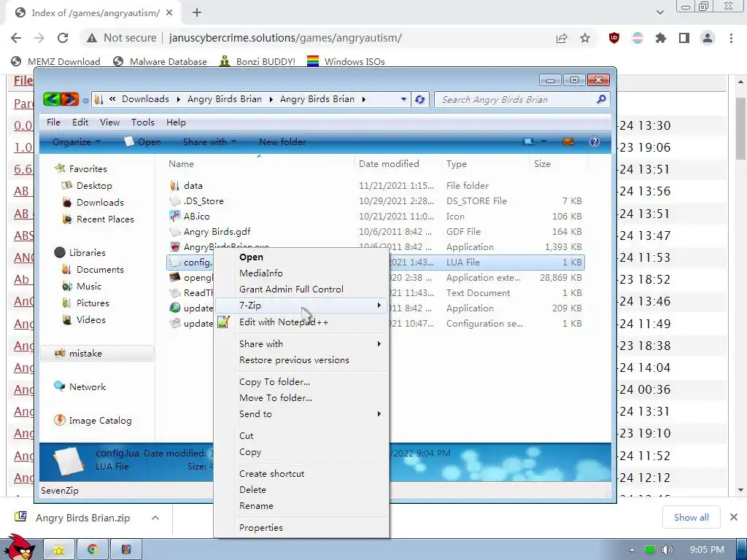Click Properties in the context menu
The height and width of the screenshot is (560, 747).
[x=260, y=528]
